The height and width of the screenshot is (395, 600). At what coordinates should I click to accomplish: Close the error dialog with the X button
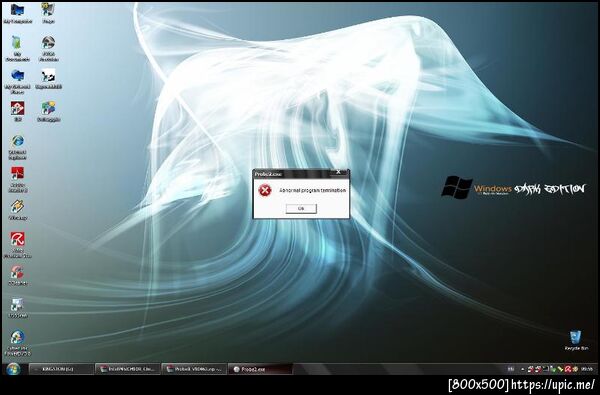tap(338, 172)
